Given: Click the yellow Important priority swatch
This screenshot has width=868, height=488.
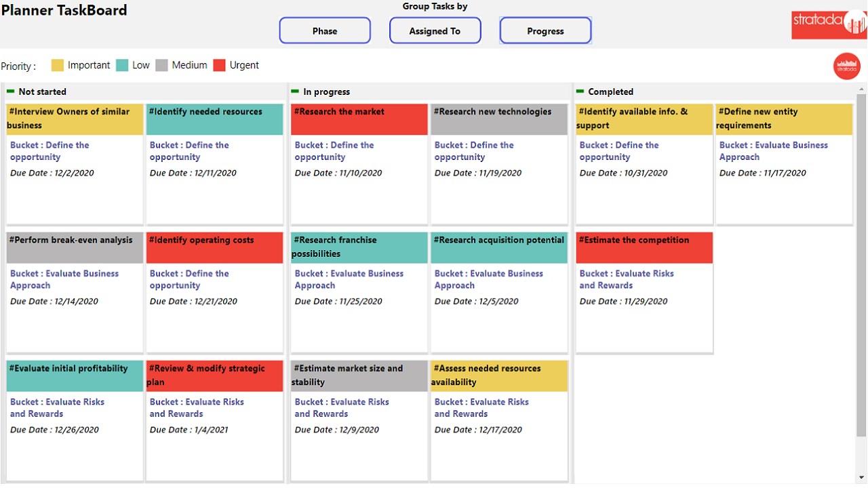Looking at the screenshot, I should pyautogui.click(x=58, y=66).
